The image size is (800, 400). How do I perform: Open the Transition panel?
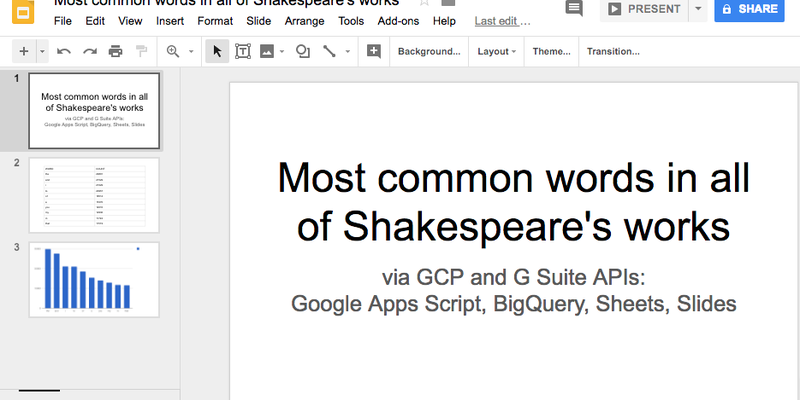[613, 51]
